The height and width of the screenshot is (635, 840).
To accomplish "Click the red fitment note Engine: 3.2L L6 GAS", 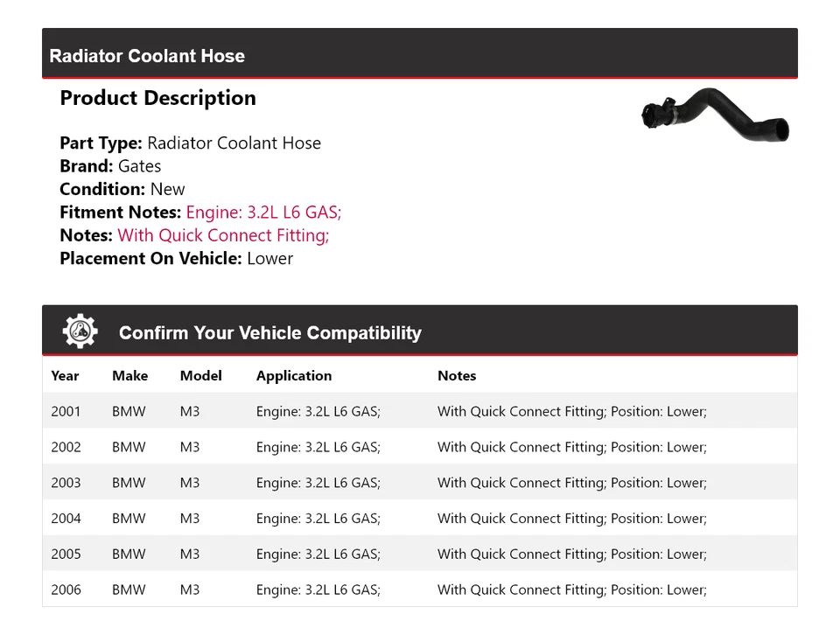I will coord(263,212).
